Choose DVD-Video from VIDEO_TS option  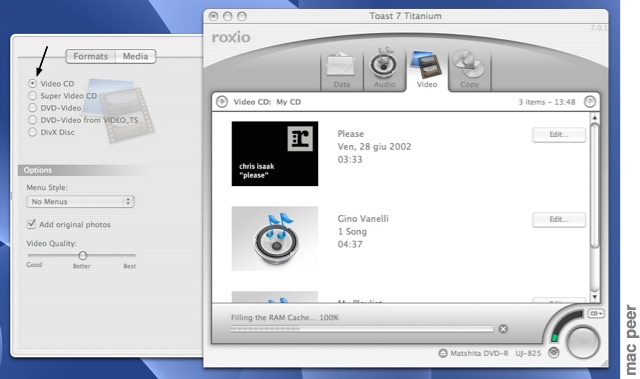point(33,120)
